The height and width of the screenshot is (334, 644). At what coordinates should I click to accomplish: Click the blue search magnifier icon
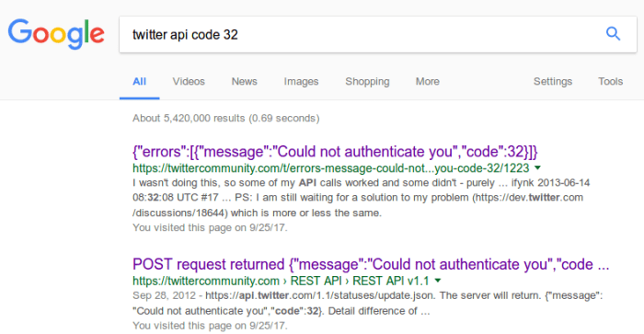[614, 34]
